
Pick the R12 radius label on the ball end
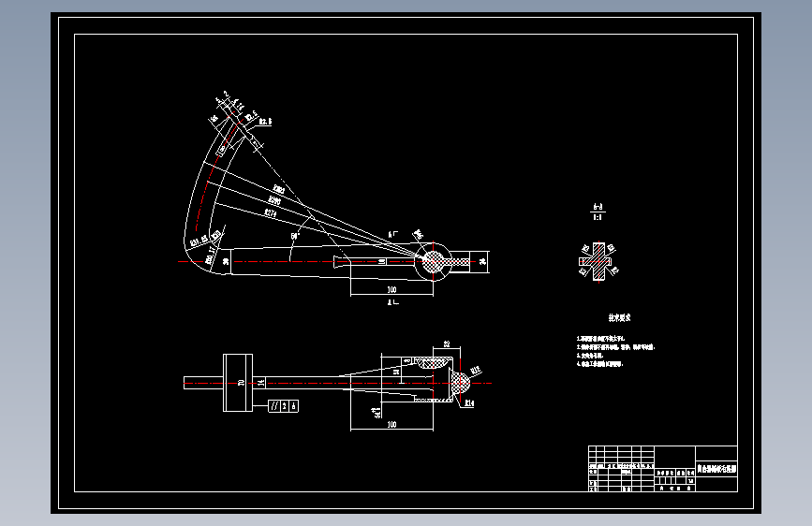(x=475, y=371)
